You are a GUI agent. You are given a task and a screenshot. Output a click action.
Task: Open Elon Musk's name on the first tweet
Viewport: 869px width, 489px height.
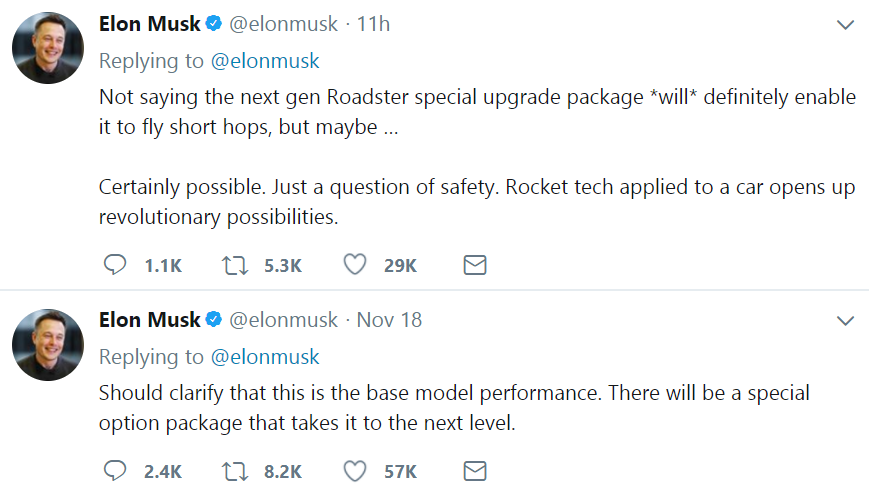(149, 24)
